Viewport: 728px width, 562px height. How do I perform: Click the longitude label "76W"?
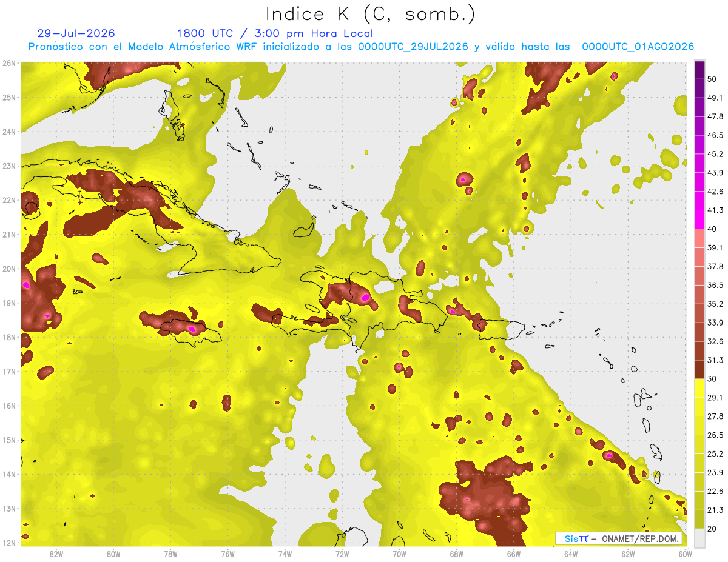[227, 554]
